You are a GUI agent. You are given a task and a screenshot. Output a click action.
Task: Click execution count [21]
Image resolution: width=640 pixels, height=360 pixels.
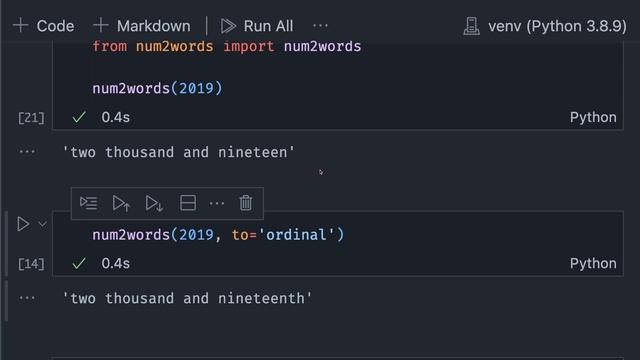(31, 118)
